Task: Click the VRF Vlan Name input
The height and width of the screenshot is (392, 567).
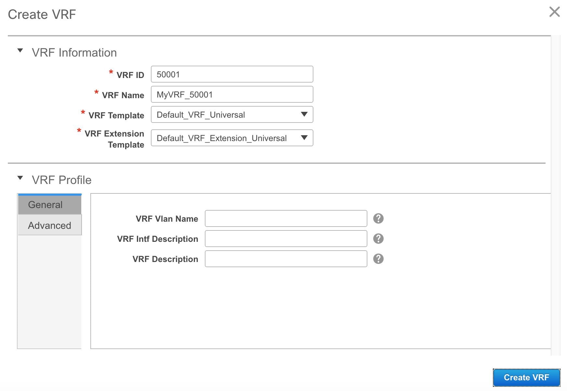Action: pos(286,218)
